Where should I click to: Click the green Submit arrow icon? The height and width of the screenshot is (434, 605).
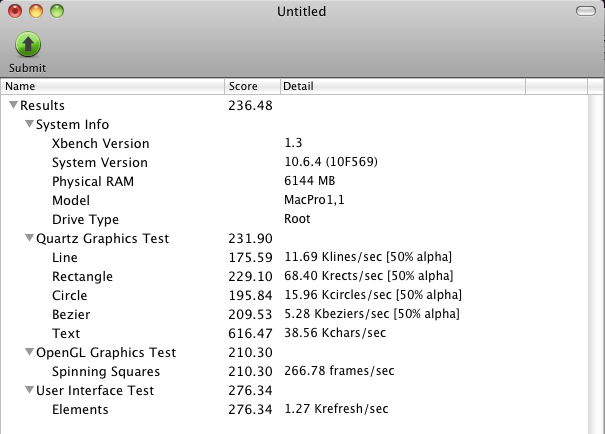tap(28, 44)
